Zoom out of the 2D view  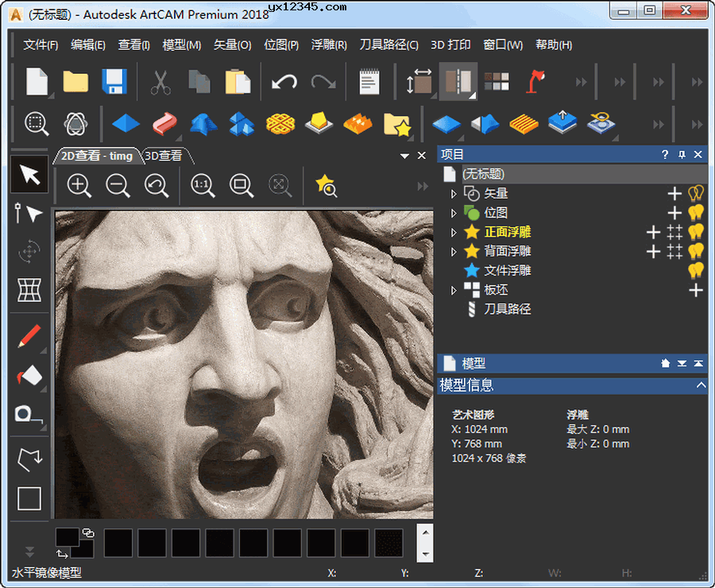tap(118, 186)
